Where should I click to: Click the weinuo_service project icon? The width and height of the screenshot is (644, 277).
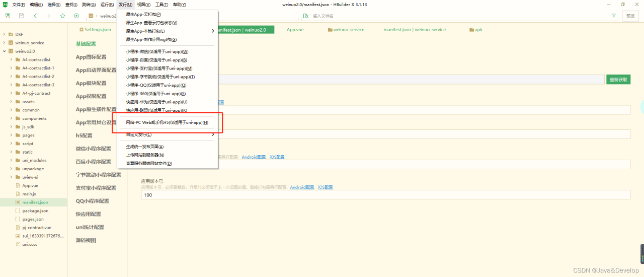(x=11, y=43)
